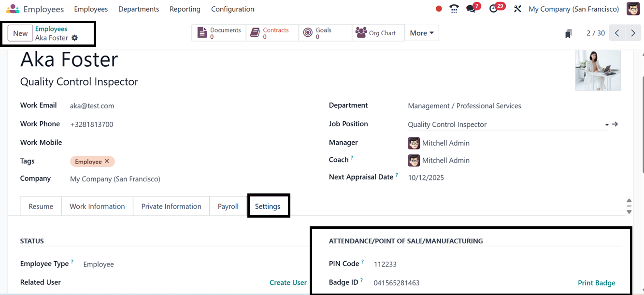Viewport: 644px width, 295px height.
Task: Open the Payroll tab
Action: coord(228,206)
